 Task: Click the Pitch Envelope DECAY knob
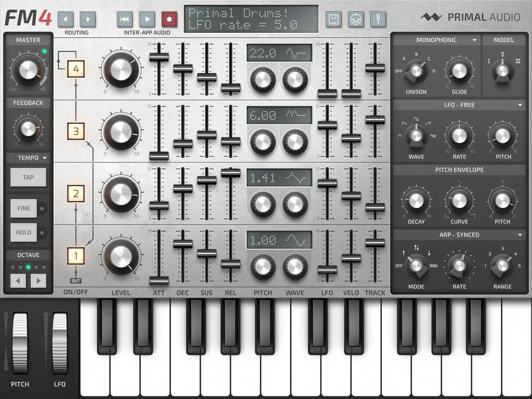pos(416,201)
